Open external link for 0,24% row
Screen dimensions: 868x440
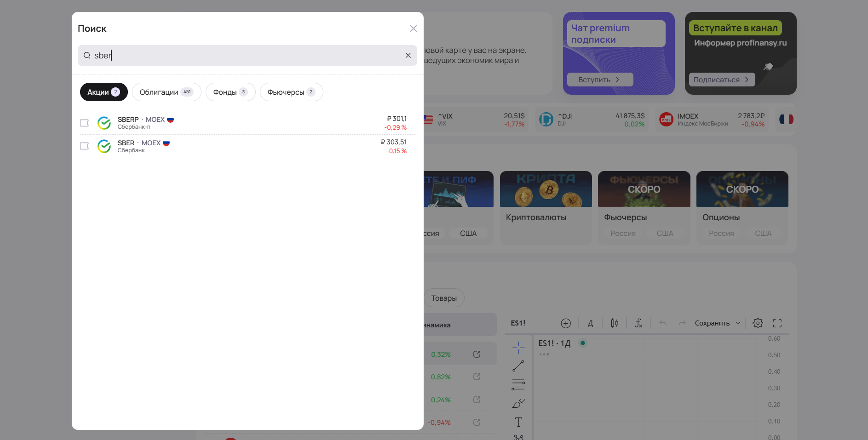tap(477, 400)
